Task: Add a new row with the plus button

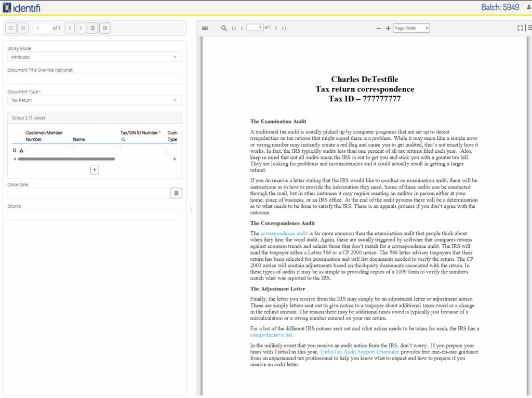Action: 95,170
